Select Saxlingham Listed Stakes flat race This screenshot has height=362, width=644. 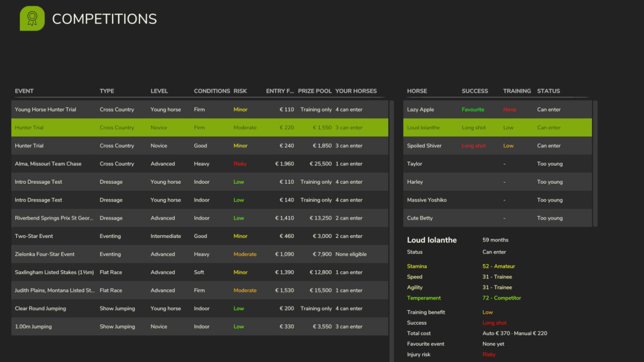click(200, 272)
